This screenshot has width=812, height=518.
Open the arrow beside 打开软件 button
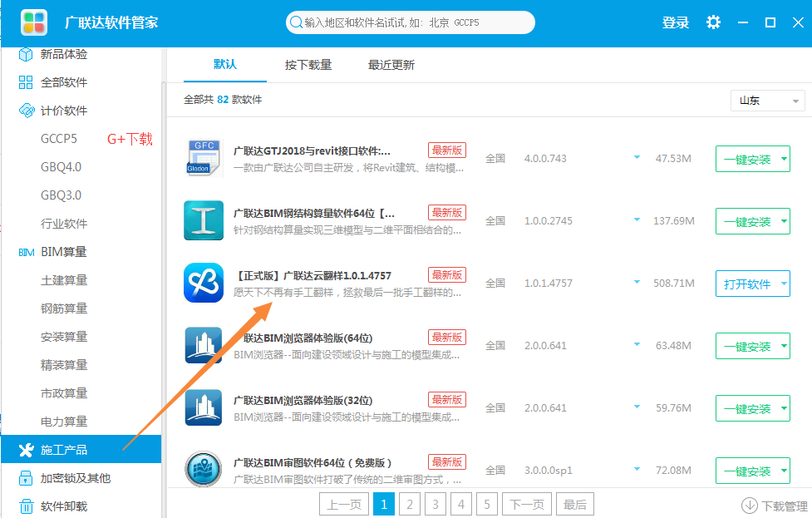[x=784, y=284]
